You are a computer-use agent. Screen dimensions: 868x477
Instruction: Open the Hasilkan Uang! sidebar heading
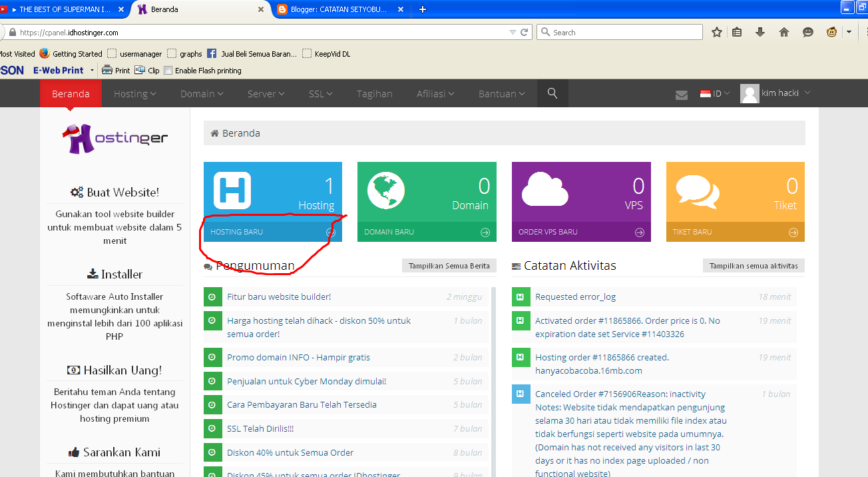tap(114, 370)
